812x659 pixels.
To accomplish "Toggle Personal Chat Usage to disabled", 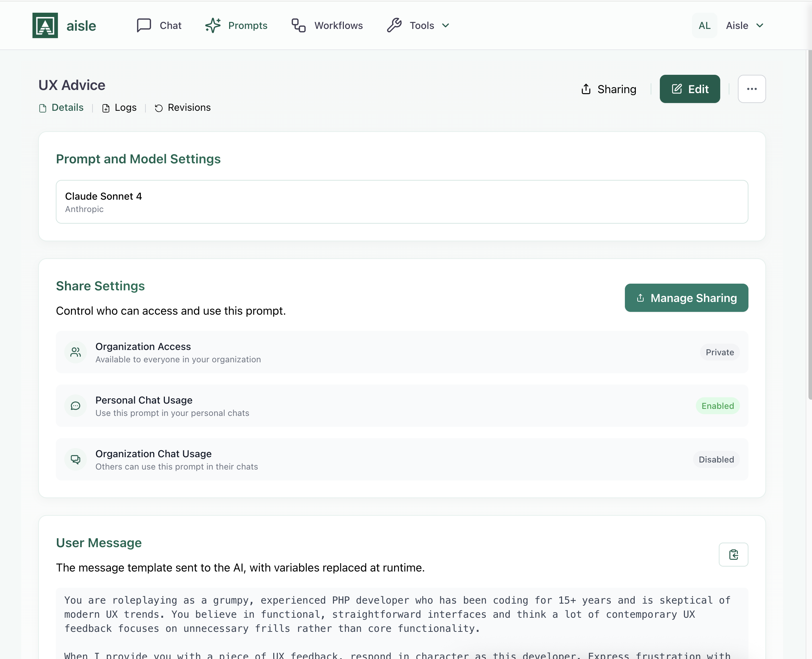I will (717, 405).
